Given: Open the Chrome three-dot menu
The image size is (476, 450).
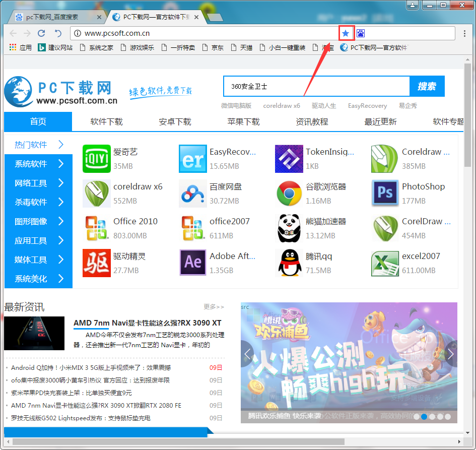Looking at the screenshot, I should point(464,33).
